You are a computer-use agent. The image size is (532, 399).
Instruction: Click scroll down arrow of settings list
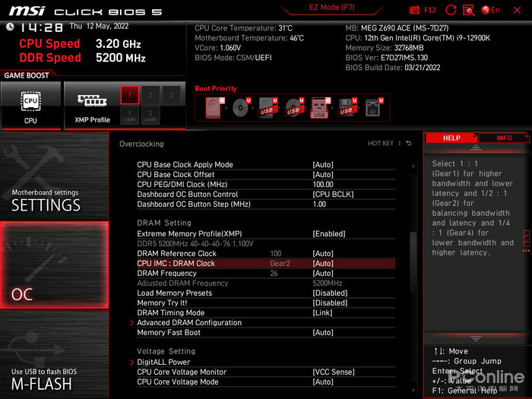(x=413, y=391)
